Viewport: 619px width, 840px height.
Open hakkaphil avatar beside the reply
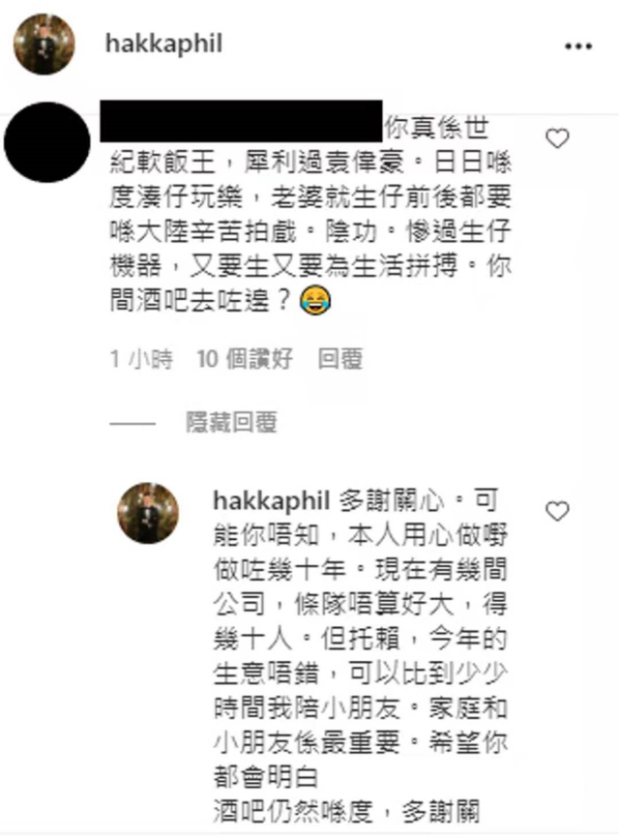tap(148, 513)
